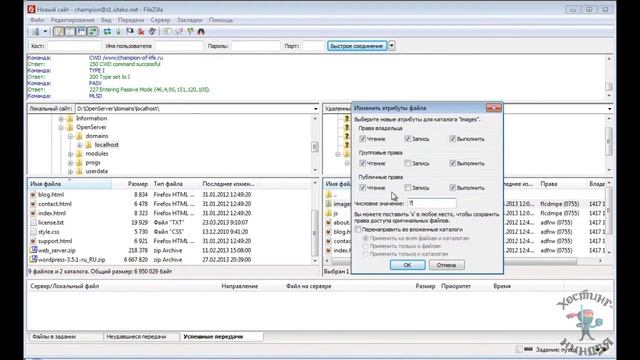The width and height of the screenshot is (640, 360).
Task: Open remote site path dropdown arrow
Action: [x=609, y=109]
